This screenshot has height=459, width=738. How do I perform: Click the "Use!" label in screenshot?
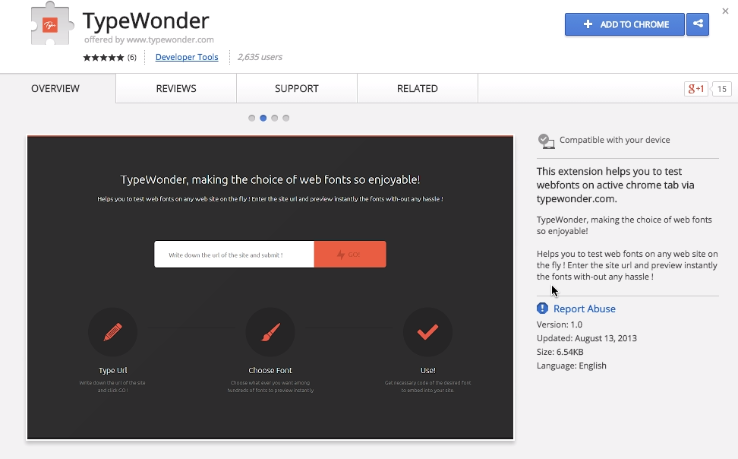[427, 370]
